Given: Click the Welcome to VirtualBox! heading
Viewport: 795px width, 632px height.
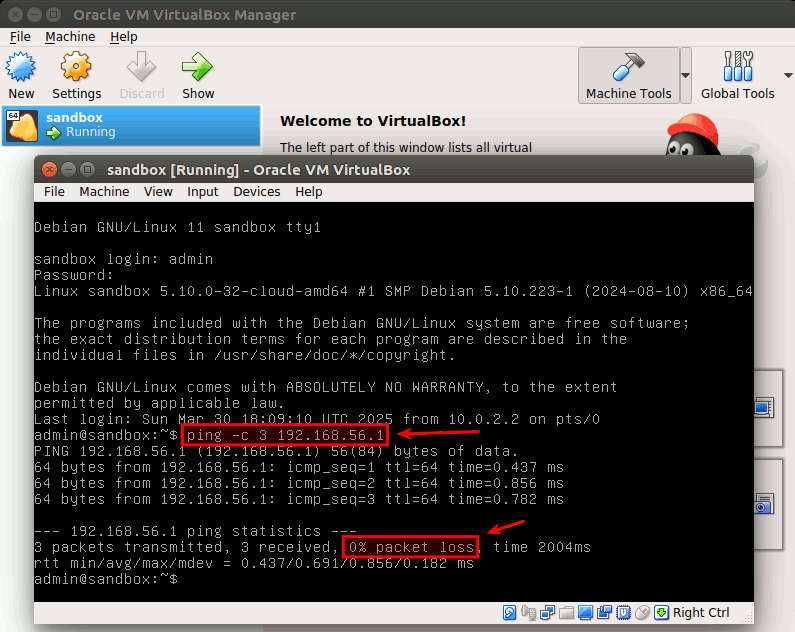Looking at the screenshot, I should pyautogui.click(x=373, y=121).
